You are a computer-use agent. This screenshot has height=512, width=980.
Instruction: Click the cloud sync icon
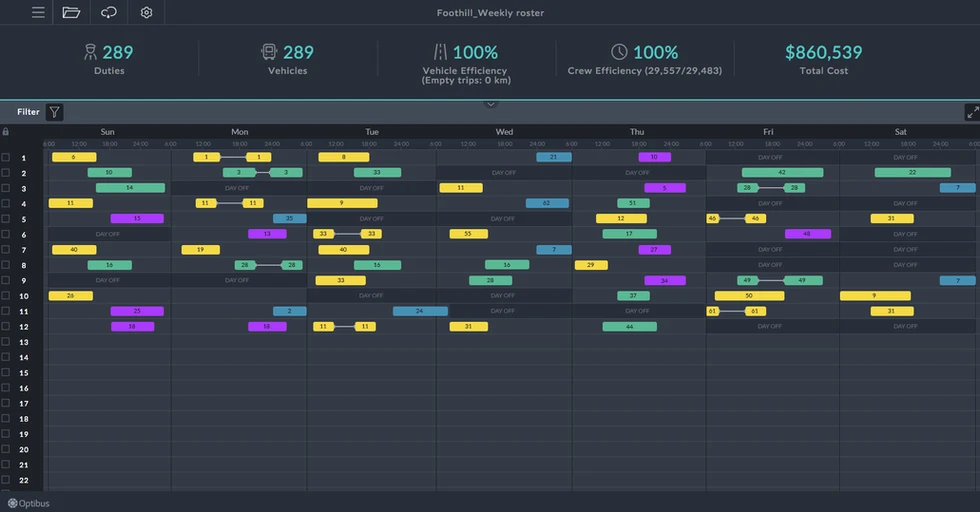click(x=109, y=13)
